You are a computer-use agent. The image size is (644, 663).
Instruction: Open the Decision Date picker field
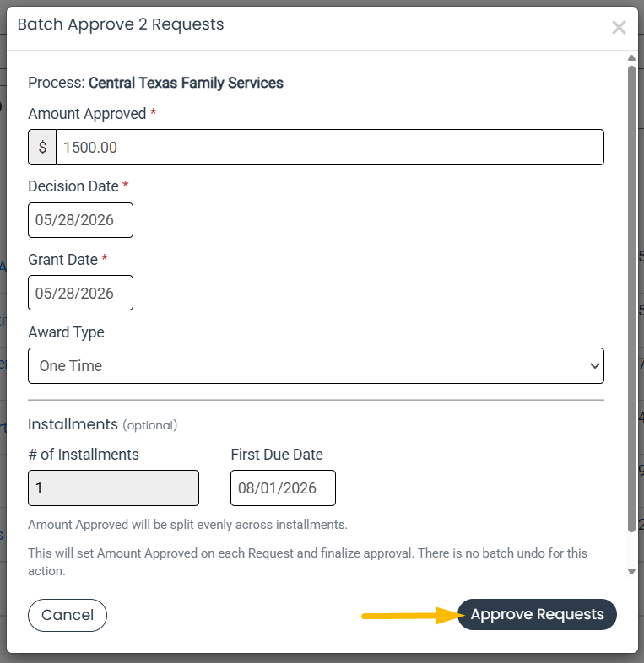point(80,220)
